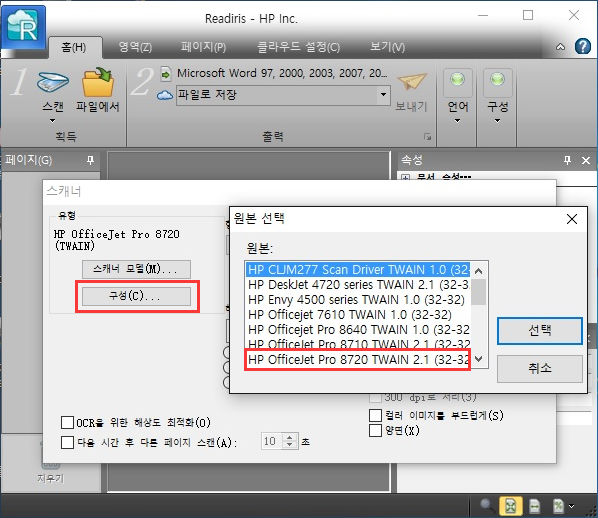Open the zoom level dropdown in status bar
The image size is (598, 518).
pyautogui.click(x=571, y=506)
